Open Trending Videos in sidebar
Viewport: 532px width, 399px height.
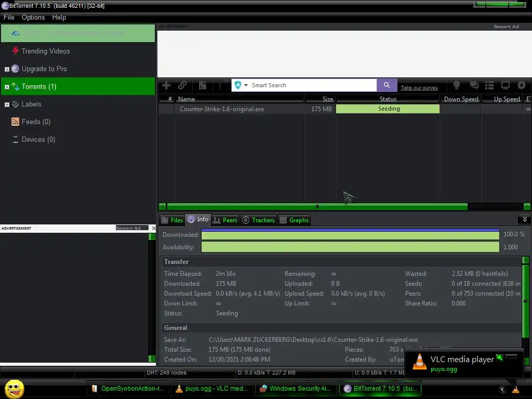click(x=46, y=51)
